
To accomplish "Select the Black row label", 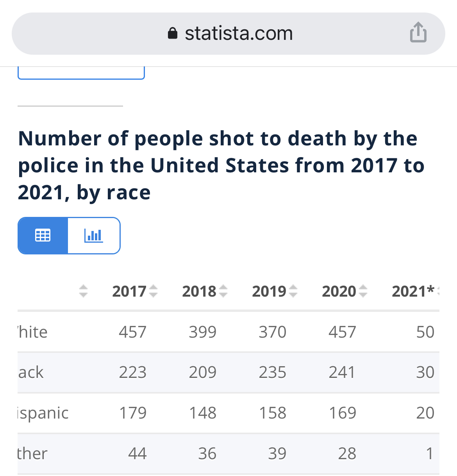I will pos(31,372).
